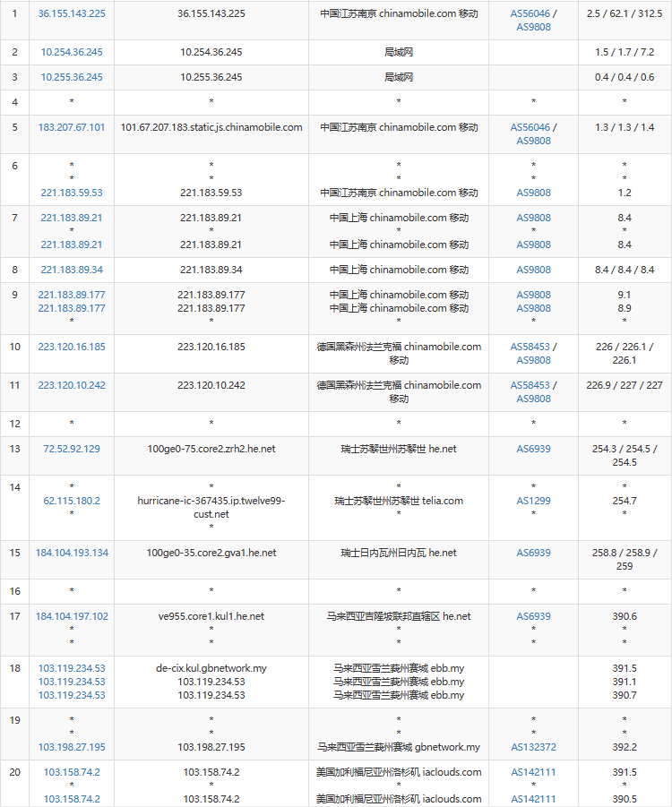Select latency value 254.7 in hop 14
672x807 pixels.
tap(625, 501)
